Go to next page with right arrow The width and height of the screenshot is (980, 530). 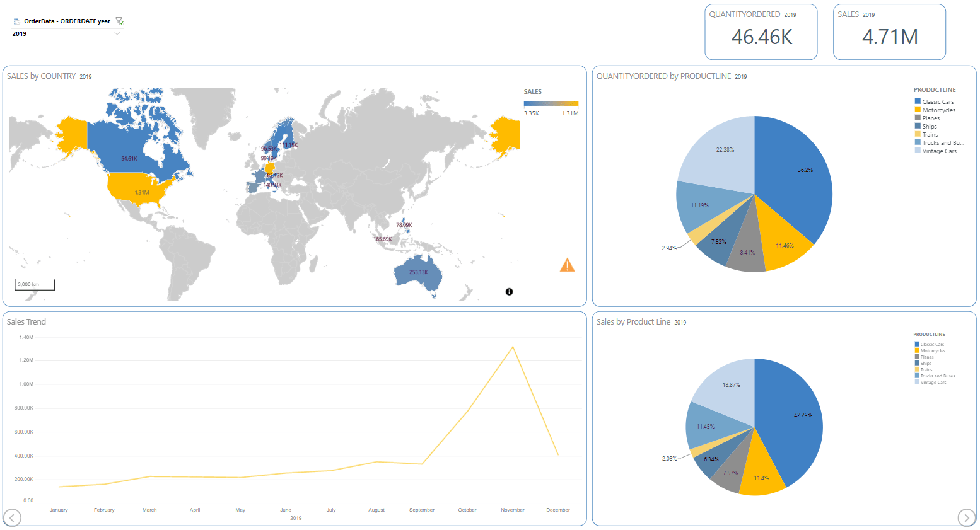[x=966, y=517]
